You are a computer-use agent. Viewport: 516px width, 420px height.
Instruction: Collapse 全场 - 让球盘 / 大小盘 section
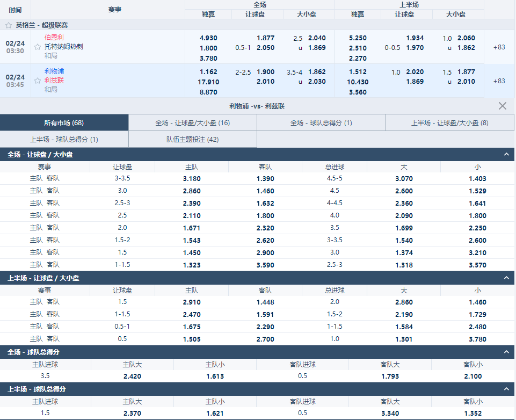point(506,155)
